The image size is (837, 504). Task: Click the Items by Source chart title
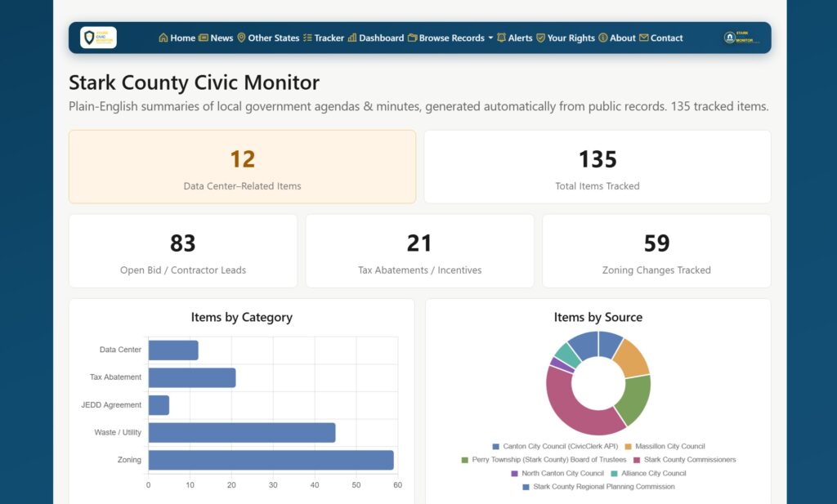tap(598, 317)
